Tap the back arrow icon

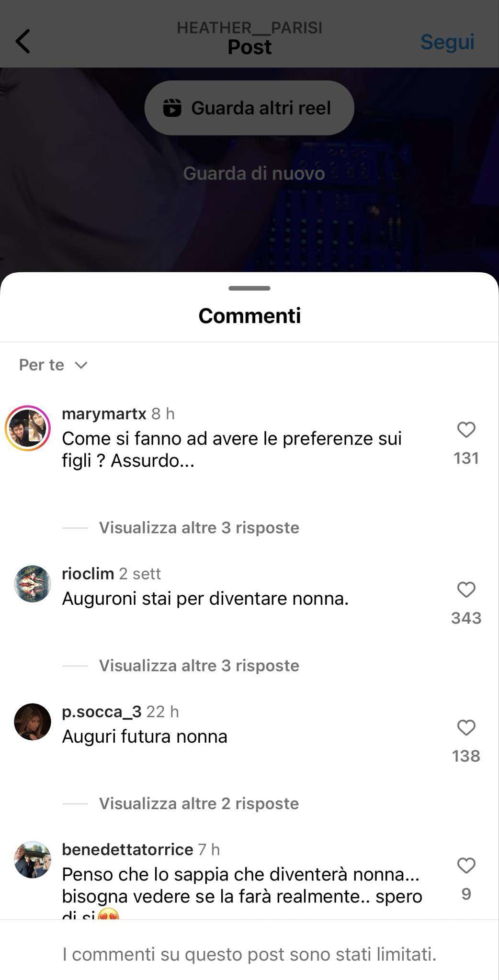pos(23,41)
